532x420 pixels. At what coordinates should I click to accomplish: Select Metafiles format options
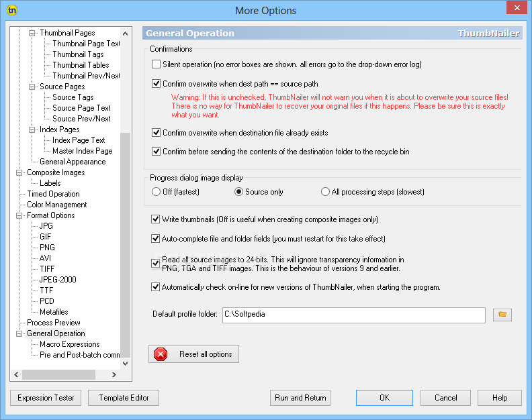[x=54, y=312]
